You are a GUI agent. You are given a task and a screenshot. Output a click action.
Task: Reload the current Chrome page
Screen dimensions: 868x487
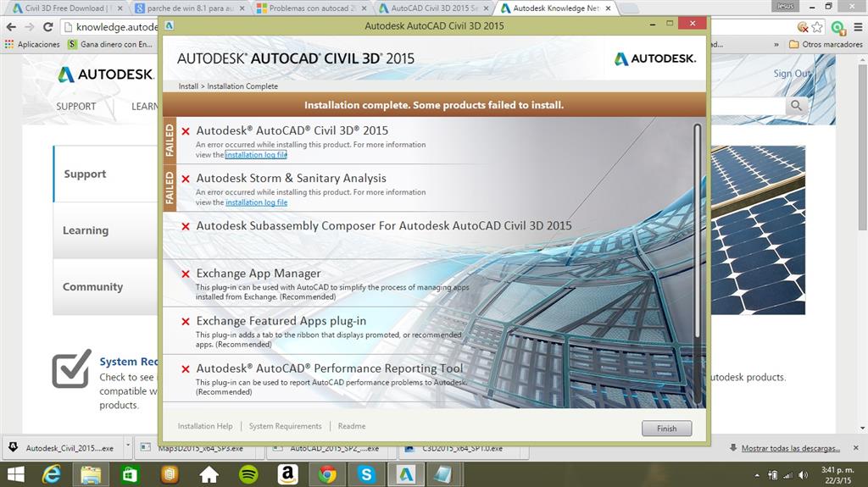pyautogui.click(x=47, y=26)
